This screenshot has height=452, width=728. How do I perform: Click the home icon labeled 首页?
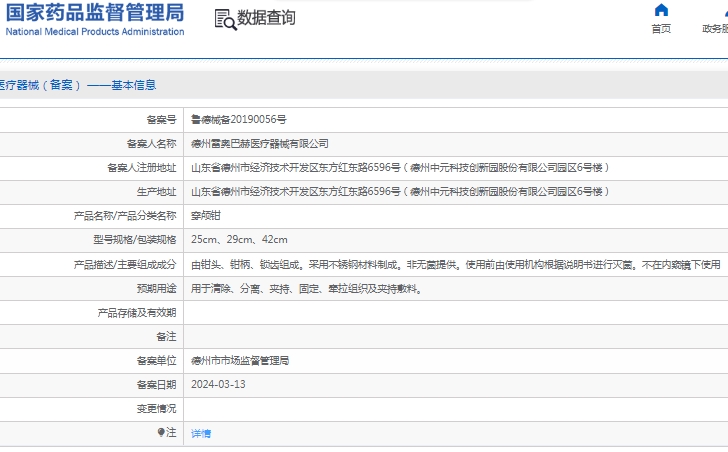[x=661, y=10]
